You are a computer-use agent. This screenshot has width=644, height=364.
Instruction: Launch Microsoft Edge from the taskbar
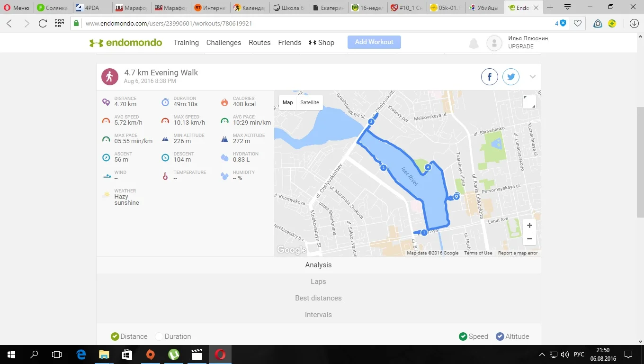coord(81,354)
